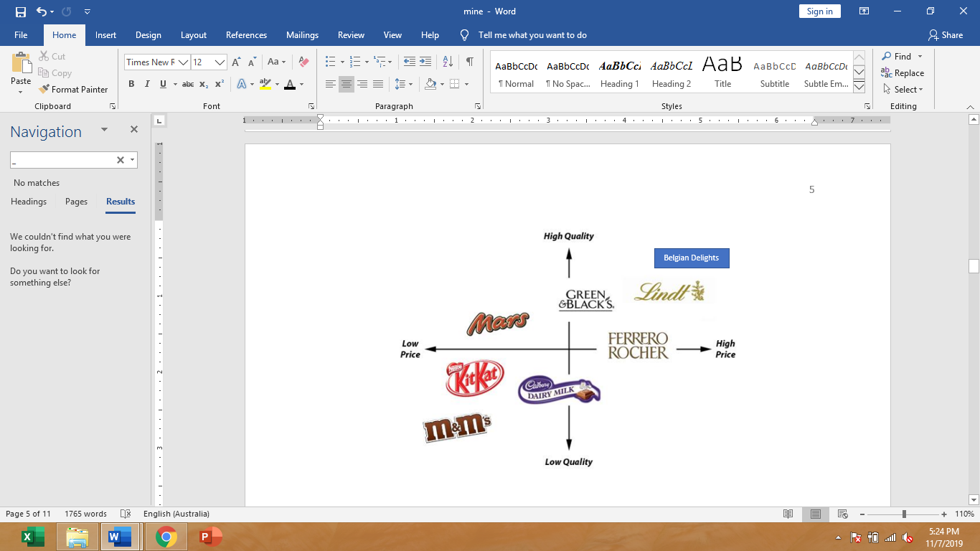Apply red font color
This screenshot has width=980, height=551.
click(x=290, y=84)
